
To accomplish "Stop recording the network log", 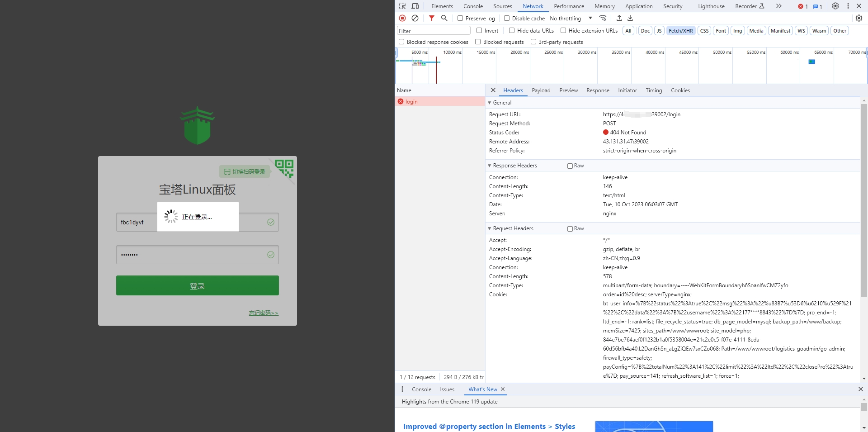I will click(x=402, y=18).
